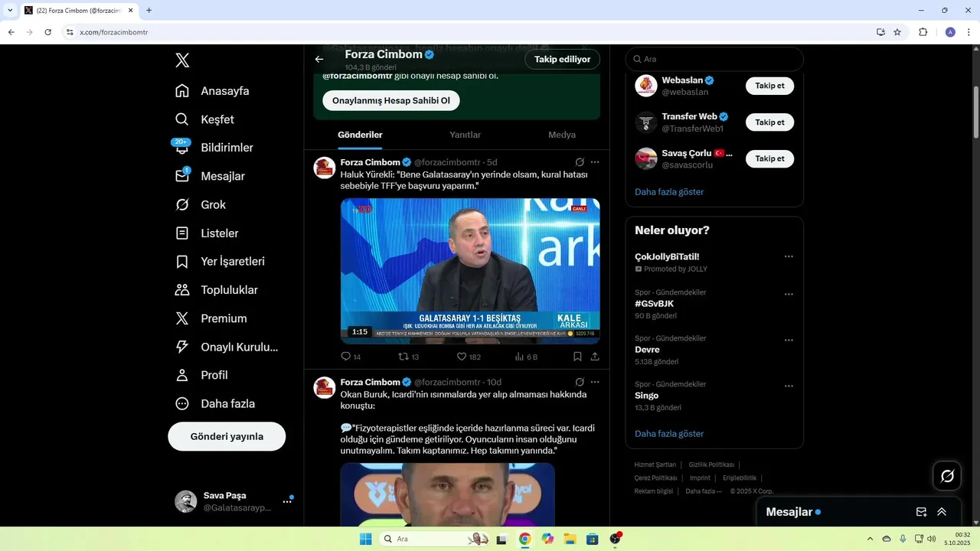Open Listeler icon

(182, 233)
